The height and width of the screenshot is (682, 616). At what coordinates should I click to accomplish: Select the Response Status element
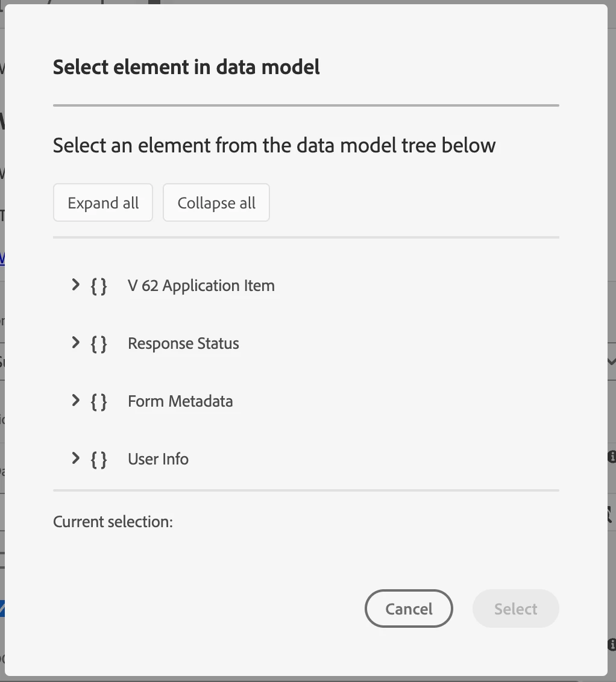pos(183,343)
